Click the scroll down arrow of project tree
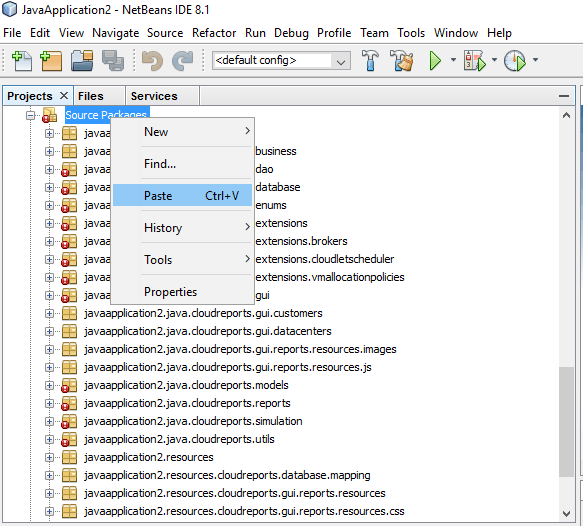Image resolution: width=583 pixels, height=526 pixels. (566, 514)
